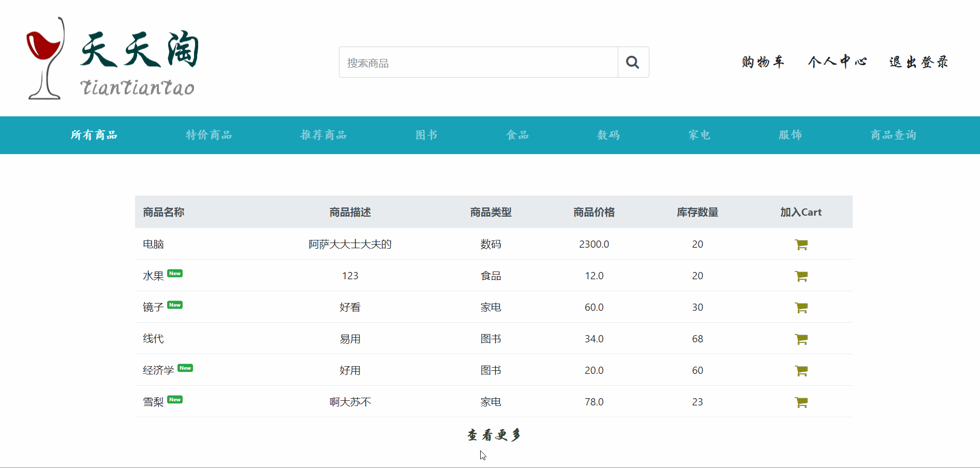Select the price 2300.0
The width and height of the screenshot is (980, 468).
[594, 244]
